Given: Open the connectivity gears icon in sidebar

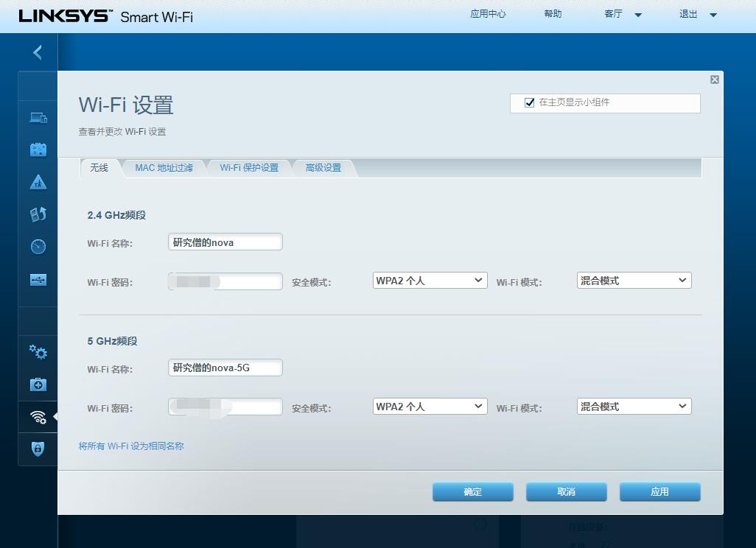Looking at the screenshot, I should (38, 354).
